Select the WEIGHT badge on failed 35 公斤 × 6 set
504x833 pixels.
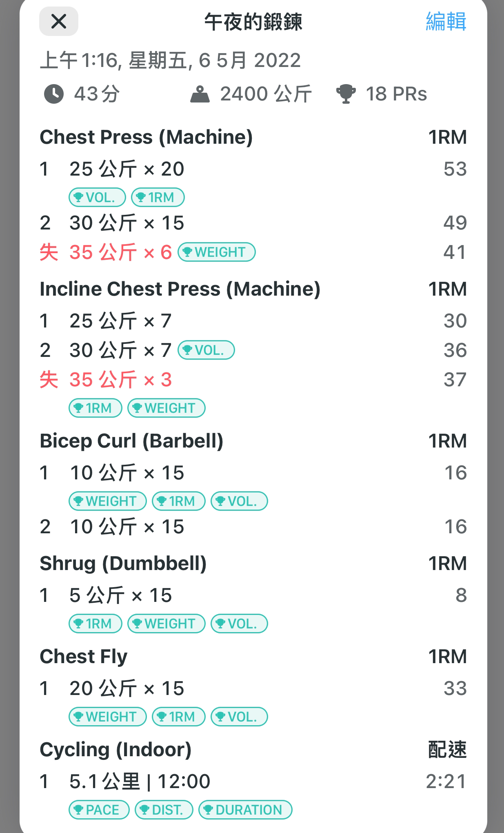pos(216,252)
